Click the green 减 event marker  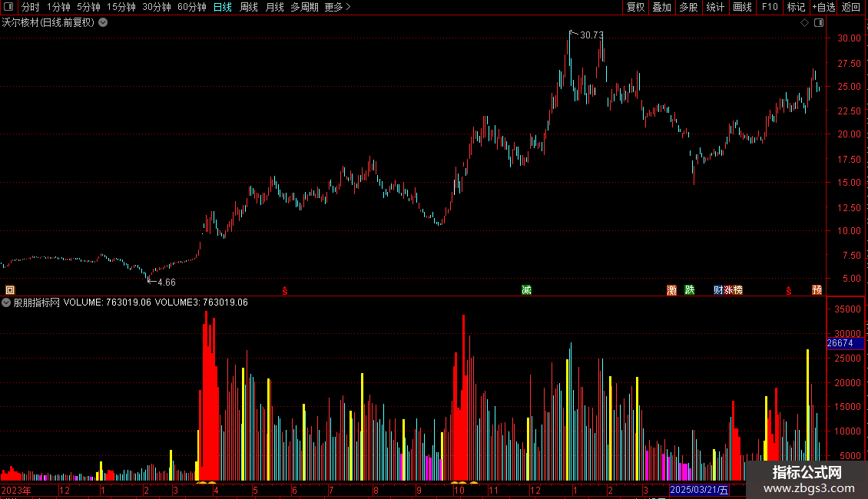pyautogui.click(x=526, y=290)
